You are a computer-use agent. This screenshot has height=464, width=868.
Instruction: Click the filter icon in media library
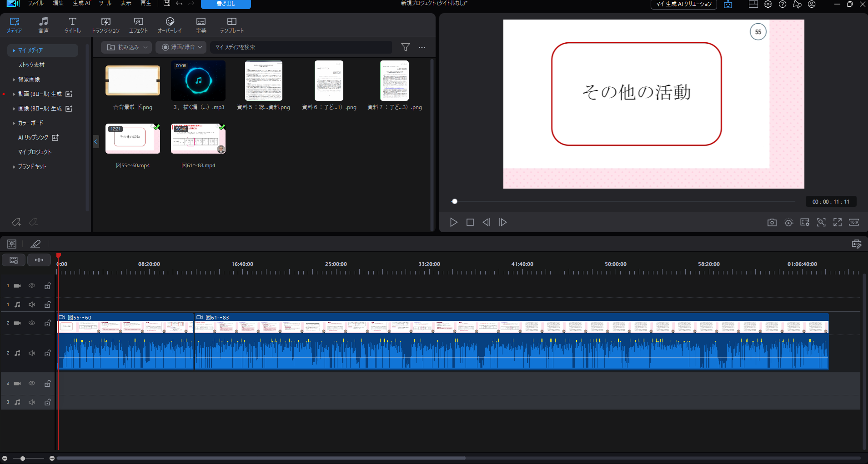[405, 47]
